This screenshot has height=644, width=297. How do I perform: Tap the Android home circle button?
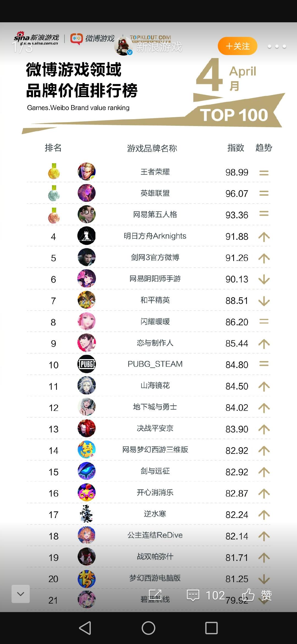click(x=148, y=628)
